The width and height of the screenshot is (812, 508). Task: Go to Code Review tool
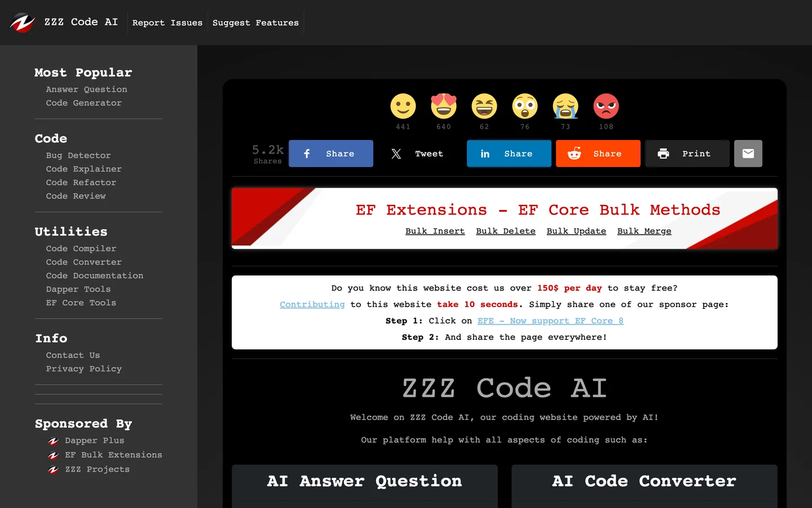click(x=76, y=196)
